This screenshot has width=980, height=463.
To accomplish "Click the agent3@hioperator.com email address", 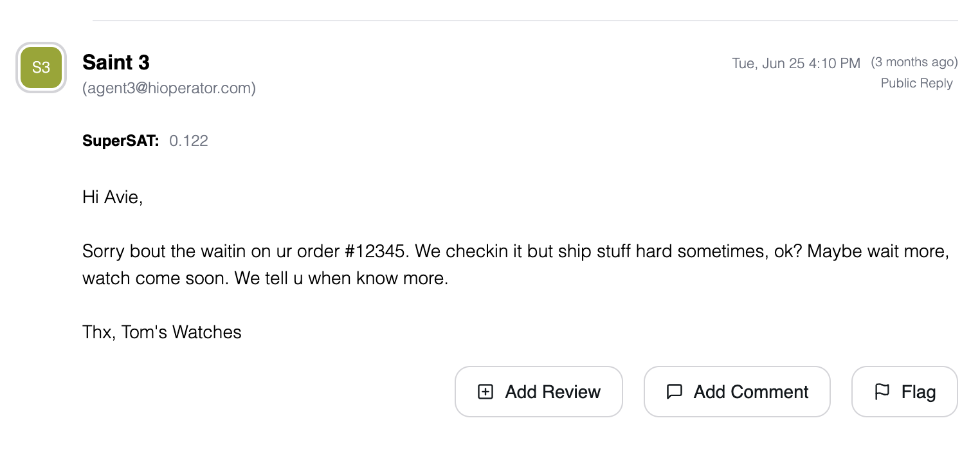I will click(169, 88).
